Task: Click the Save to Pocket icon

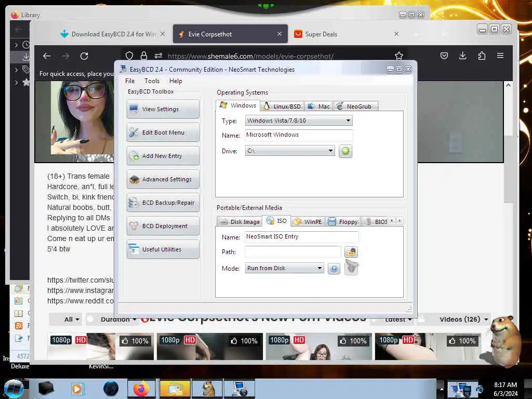Action: tap(444, 56)
